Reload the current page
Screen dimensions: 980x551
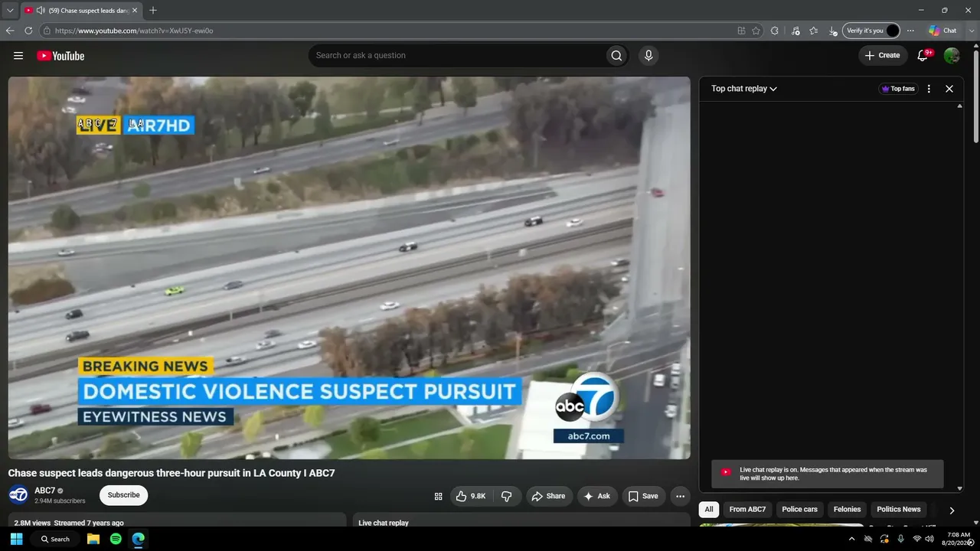point(28,31)
